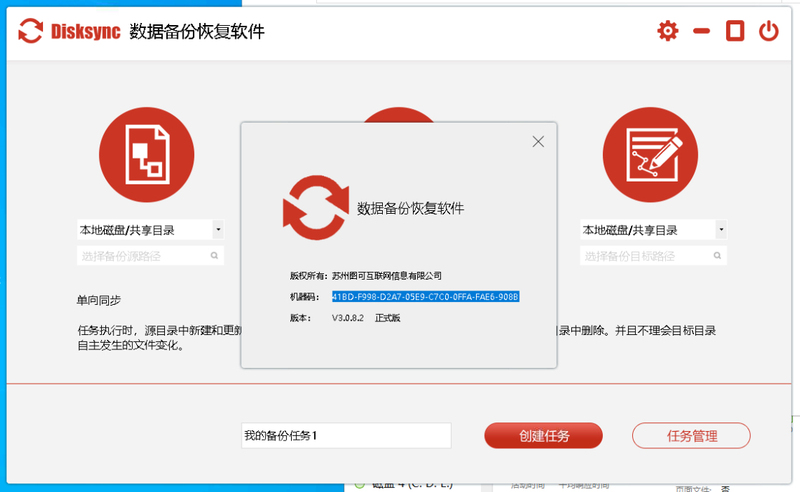
Task: Click the 机器码 label in dialog
Action: [x=304, y=297]
